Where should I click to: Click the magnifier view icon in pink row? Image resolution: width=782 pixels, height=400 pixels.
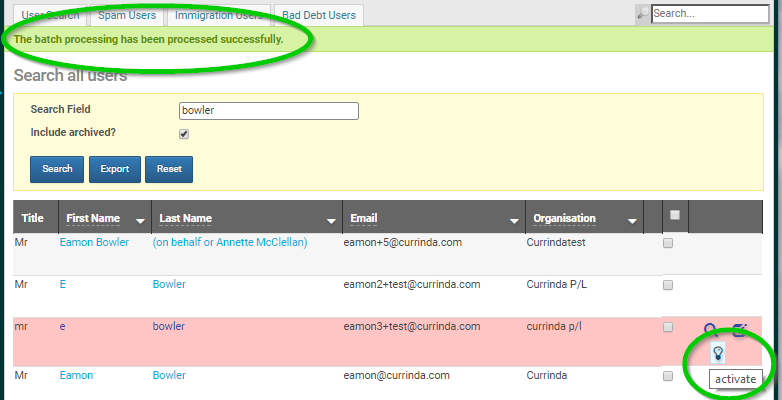coord(710,329)
